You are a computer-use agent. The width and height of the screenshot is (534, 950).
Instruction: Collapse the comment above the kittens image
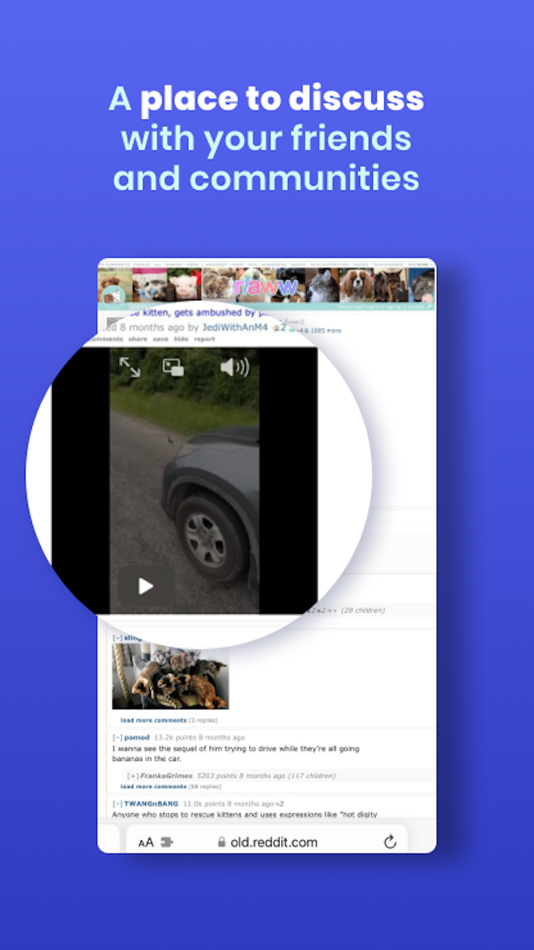coord(118,637)
